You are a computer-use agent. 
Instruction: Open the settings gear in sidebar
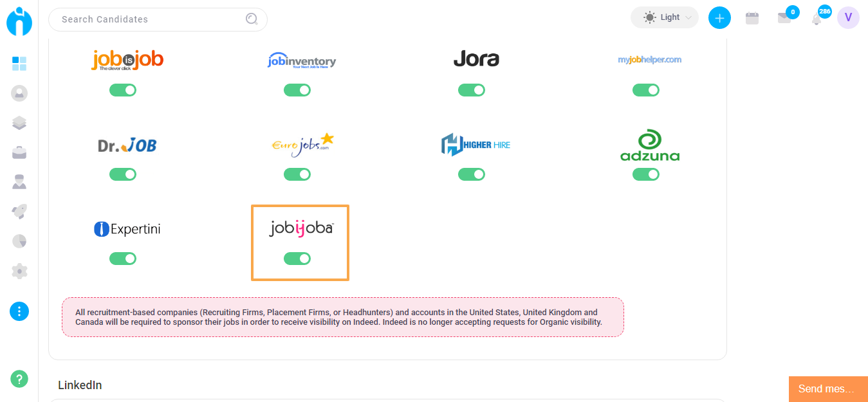pyautogui.click(x=19, y=271)
